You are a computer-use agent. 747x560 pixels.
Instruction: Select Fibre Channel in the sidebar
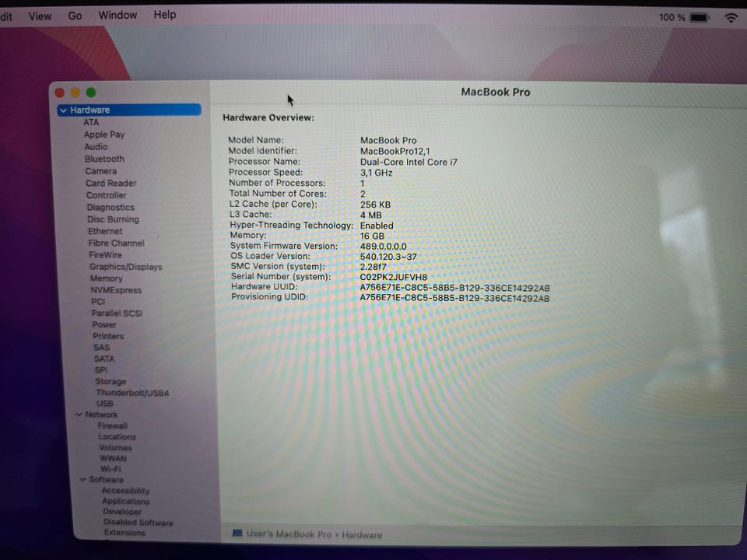(x=116, y=243)
